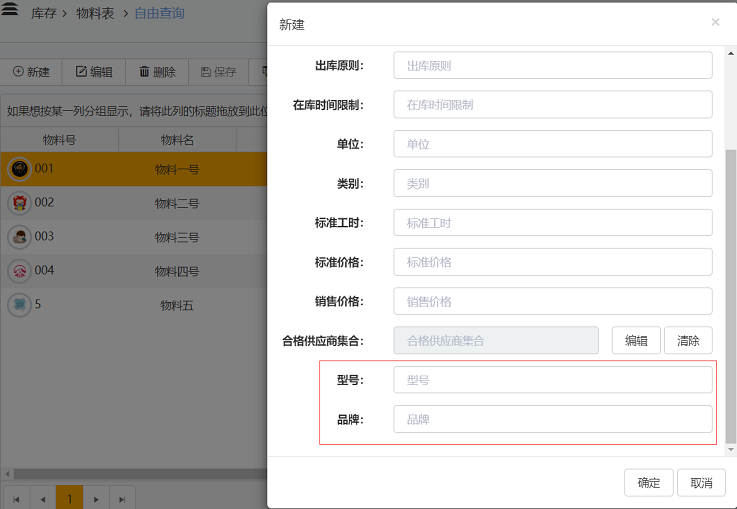
Task: Click avatar icon of material 004
Action: tap(18, 271)
